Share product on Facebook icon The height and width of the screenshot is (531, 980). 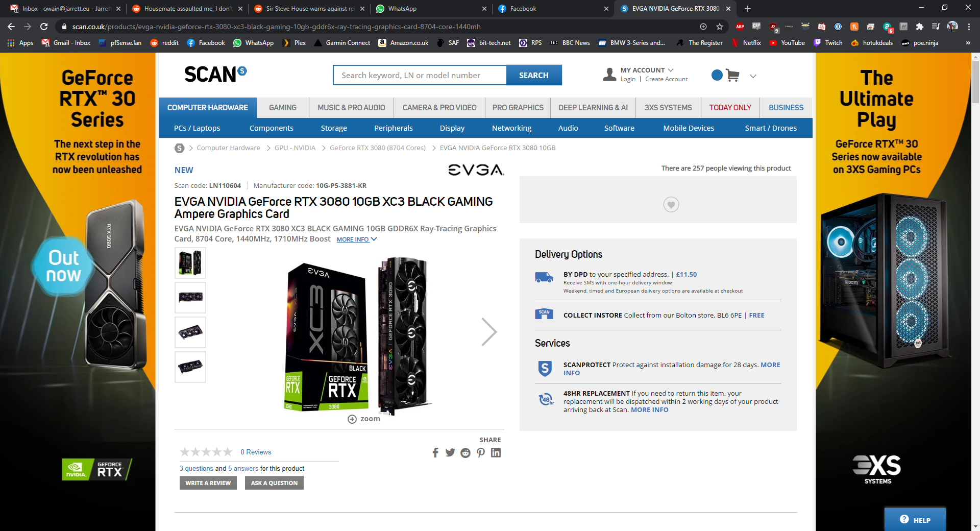point(435,453)
